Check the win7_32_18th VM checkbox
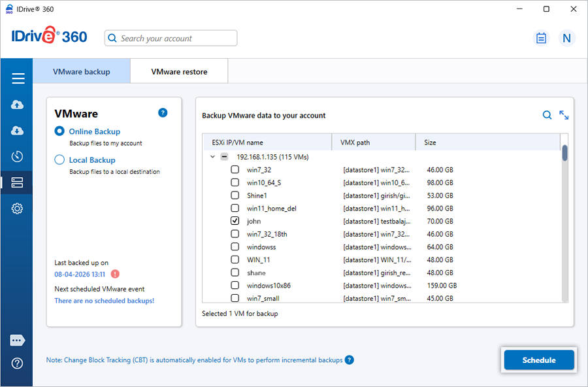 click(x=235, y=234)
